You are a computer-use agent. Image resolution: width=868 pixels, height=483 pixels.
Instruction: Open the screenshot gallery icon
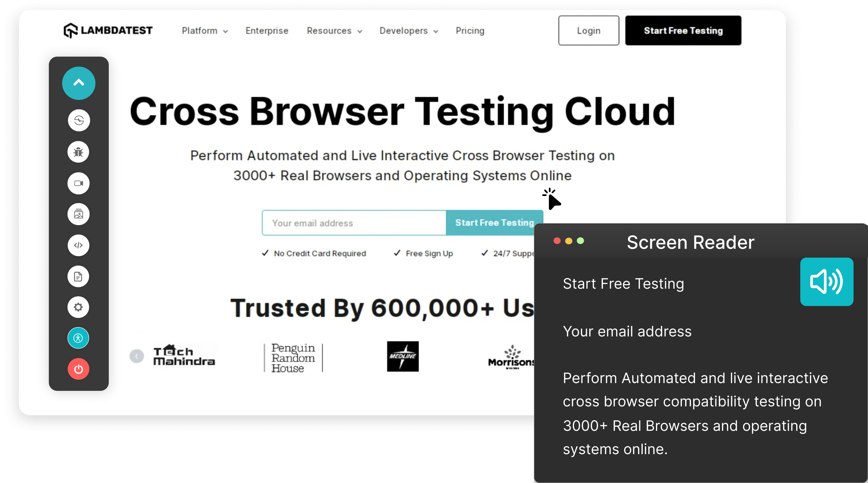[79, 214]
